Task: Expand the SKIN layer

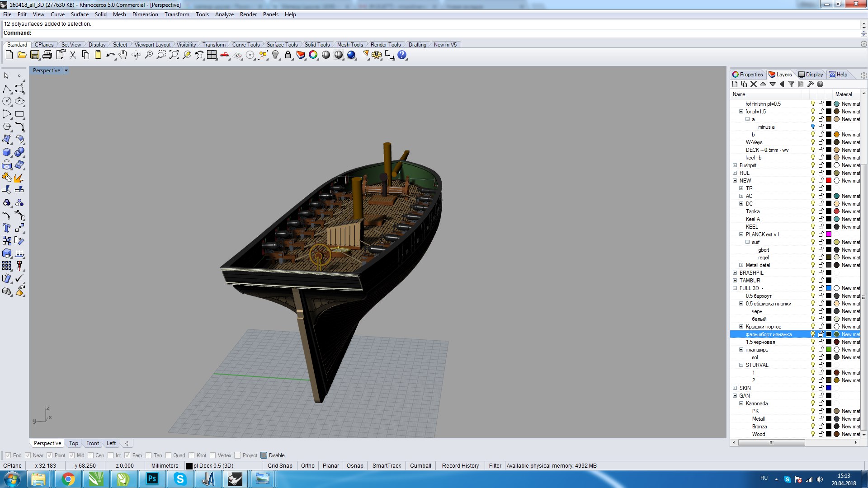Action: click(x=735, y=388)
